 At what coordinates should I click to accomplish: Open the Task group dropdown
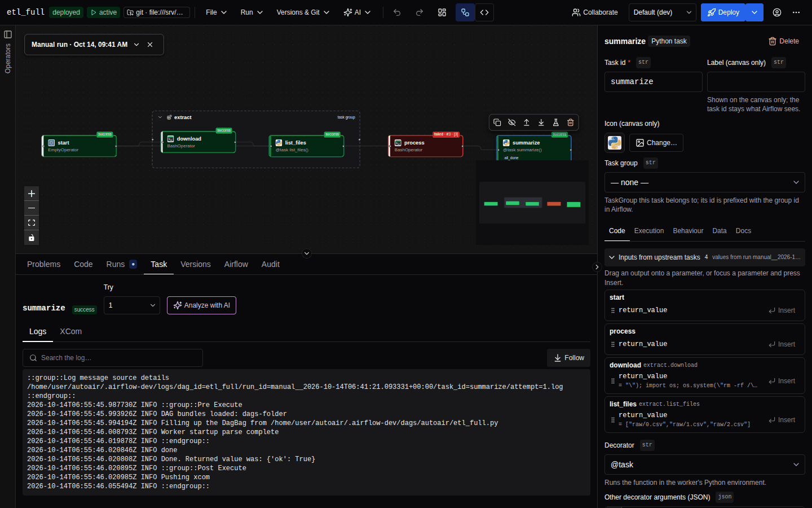(704, 182)
